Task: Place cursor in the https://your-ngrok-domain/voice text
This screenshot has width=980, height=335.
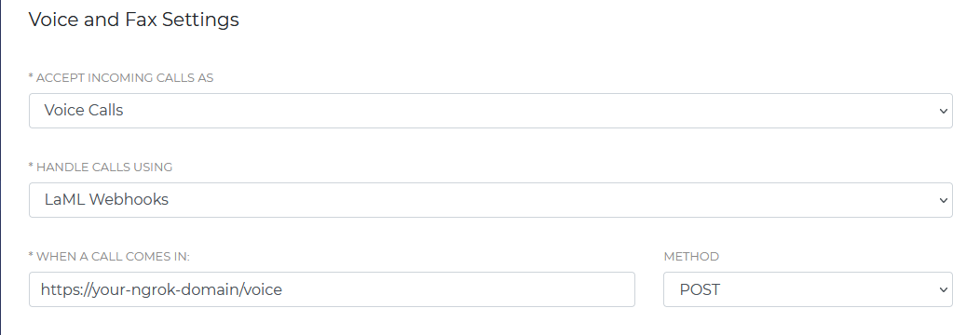Action: coord(161,289)
